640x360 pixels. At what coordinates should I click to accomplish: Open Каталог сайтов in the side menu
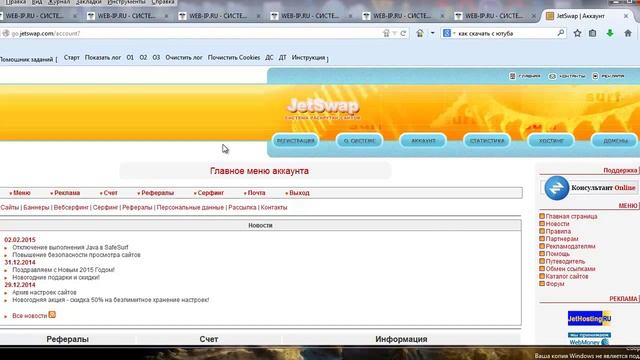(567, 276)
